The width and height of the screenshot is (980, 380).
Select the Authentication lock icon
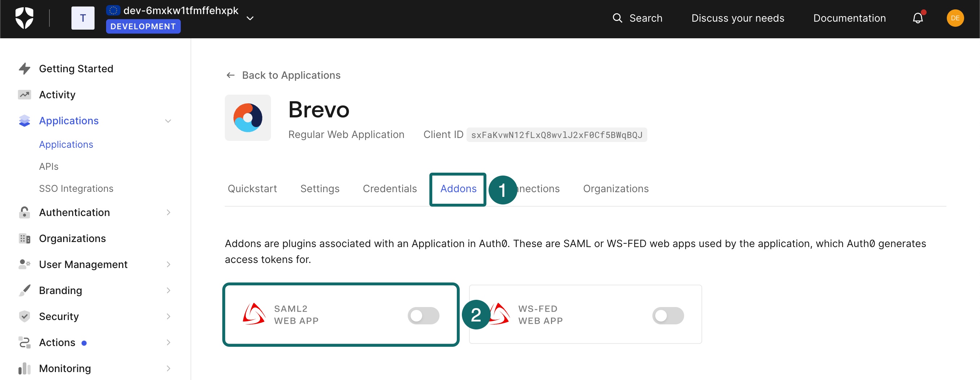point(24,212)
